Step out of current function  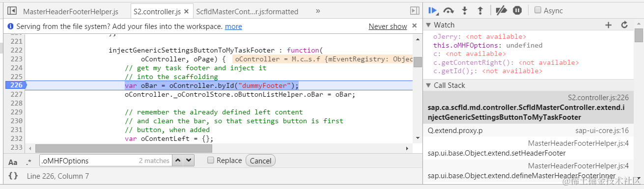(x=480, y=10)
